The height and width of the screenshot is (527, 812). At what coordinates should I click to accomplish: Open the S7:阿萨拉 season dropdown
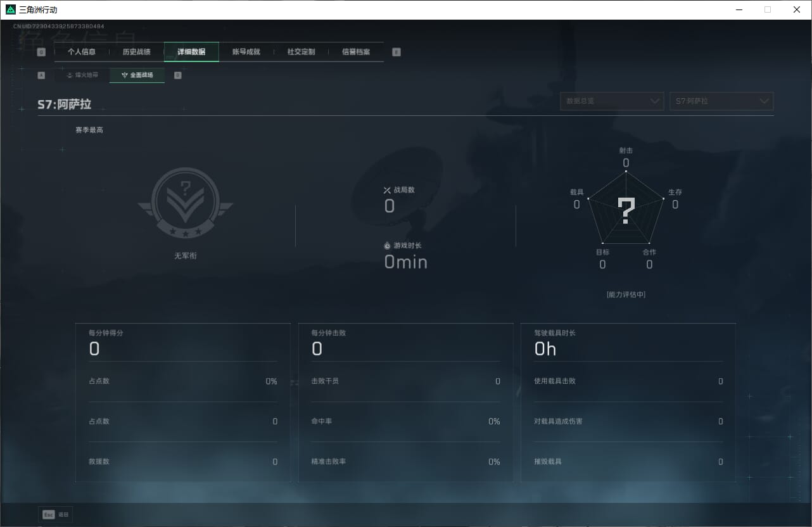click(x=721, y=101)
